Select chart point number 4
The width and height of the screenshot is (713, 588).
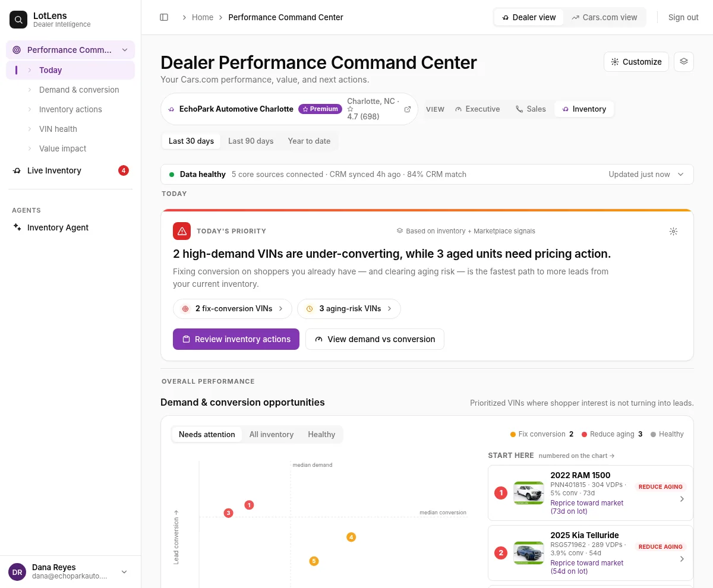tap(351, 537)
